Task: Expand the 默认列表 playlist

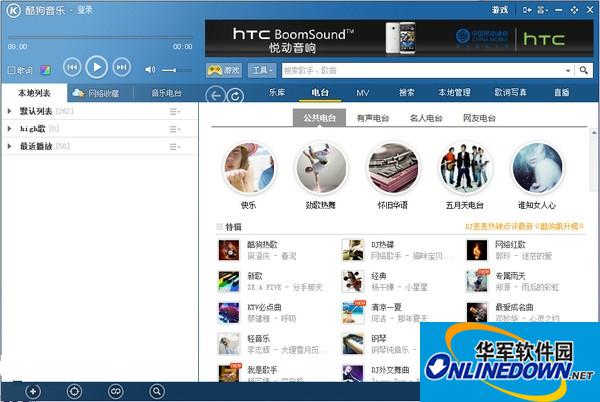Action: pos(10,111)
